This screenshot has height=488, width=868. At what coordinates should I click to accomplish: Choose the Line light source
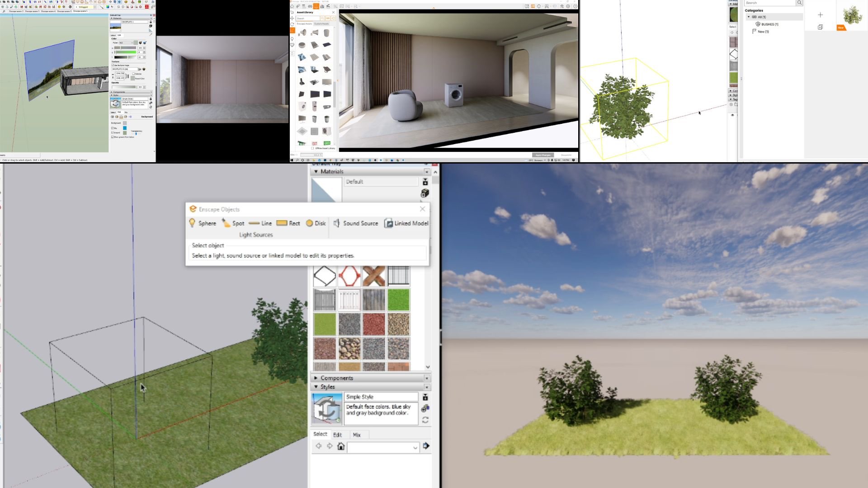(x=260, y=223)
